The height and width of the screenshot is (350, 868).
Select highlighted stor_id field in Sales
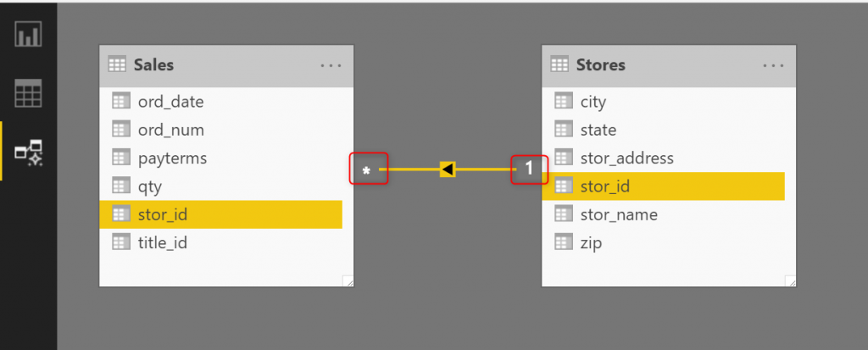(162, 214)
